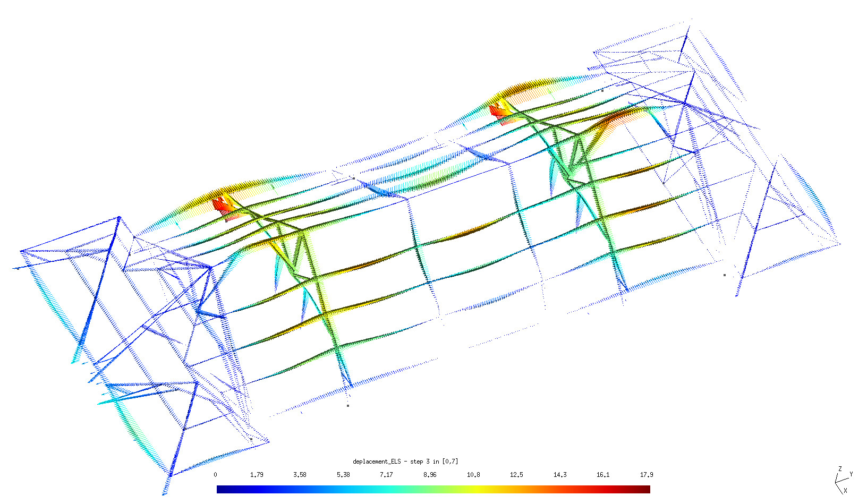Click the X axis label on triad
867x504 pixels.
845,490
